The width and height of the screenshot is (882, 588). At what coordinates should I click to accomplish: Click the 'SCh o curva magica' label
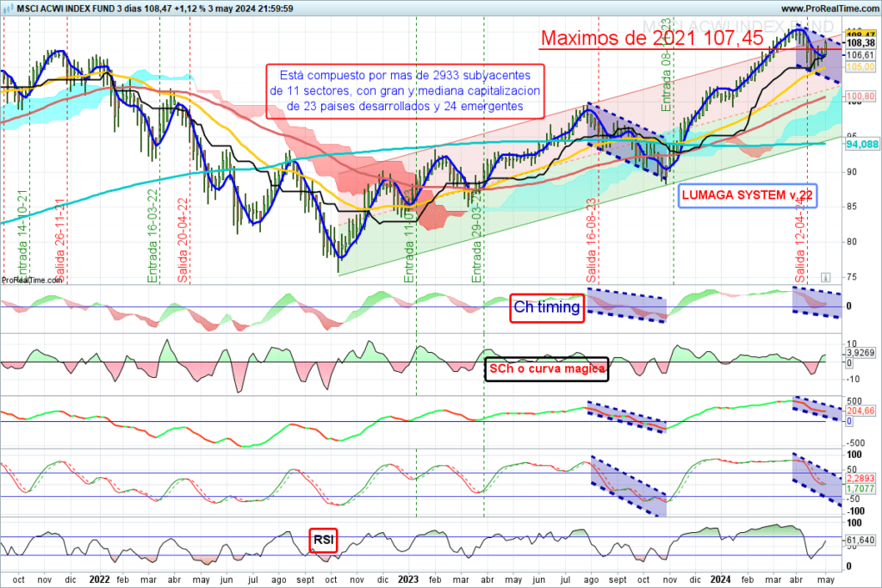coord(547,368)
